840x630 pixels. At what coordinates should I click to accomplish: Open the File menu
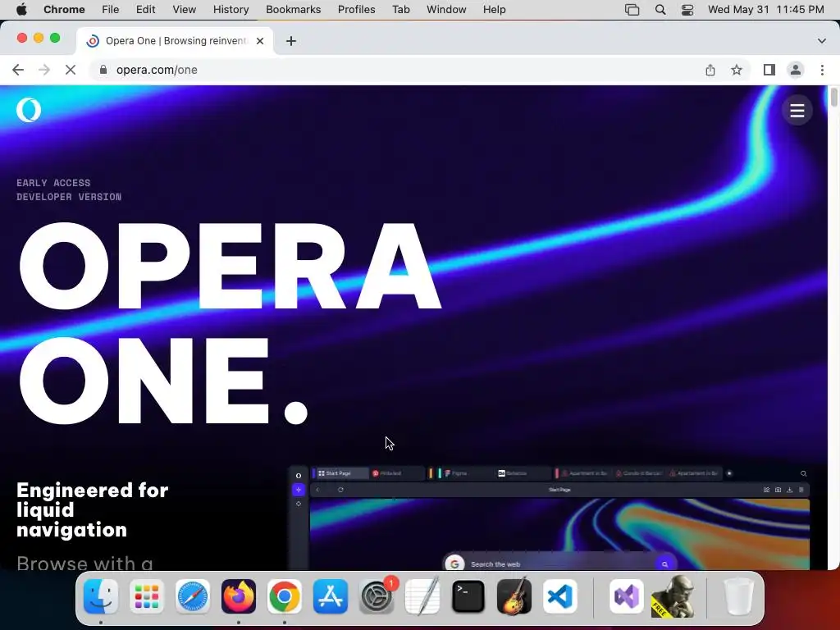click(x=111, y=10)
